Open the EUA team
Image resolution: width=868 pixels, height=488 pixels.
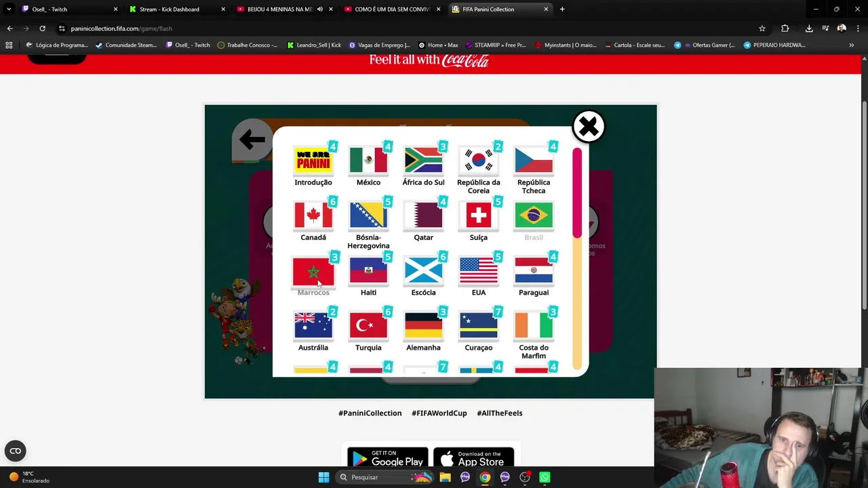point(478,271)
